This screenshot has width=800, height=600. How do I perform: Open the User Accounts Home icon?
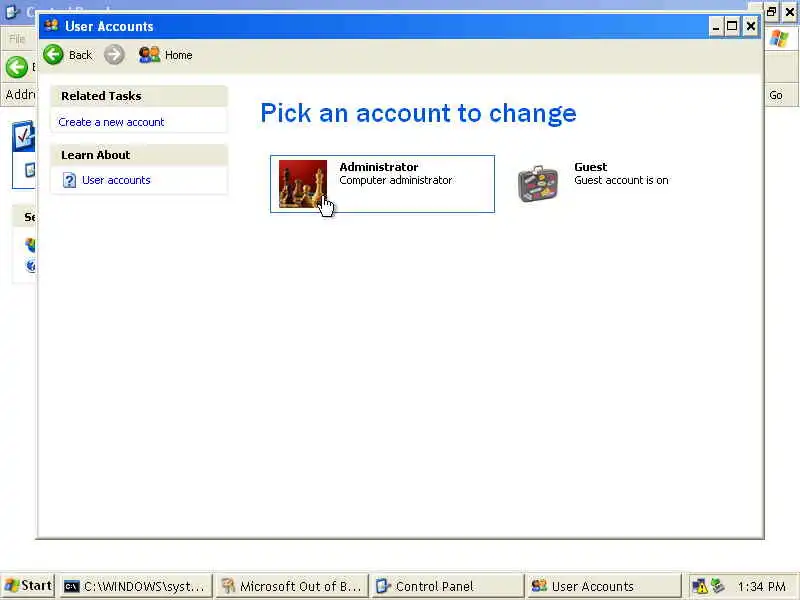[x=149, y=55]
